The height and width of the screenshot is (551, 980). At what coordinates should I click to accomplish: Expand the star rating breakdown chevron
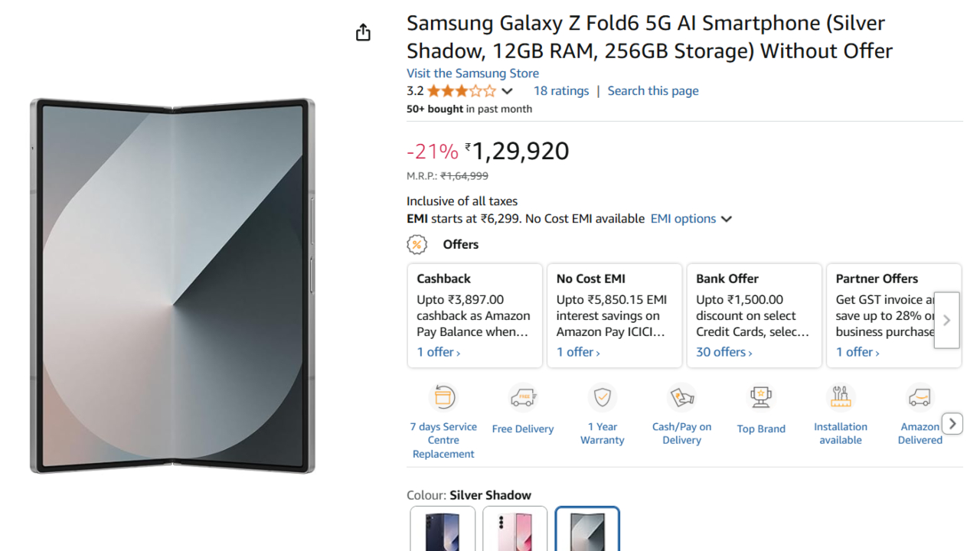[x=507, y=91]
